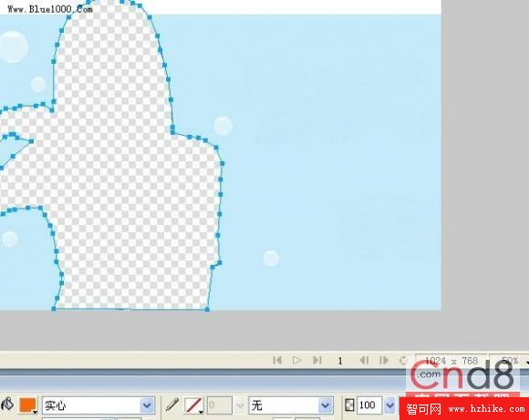This screenshot has width=529, height=420.
Task: Click the bottom-left path anchor point
Action: pos(54,309)
